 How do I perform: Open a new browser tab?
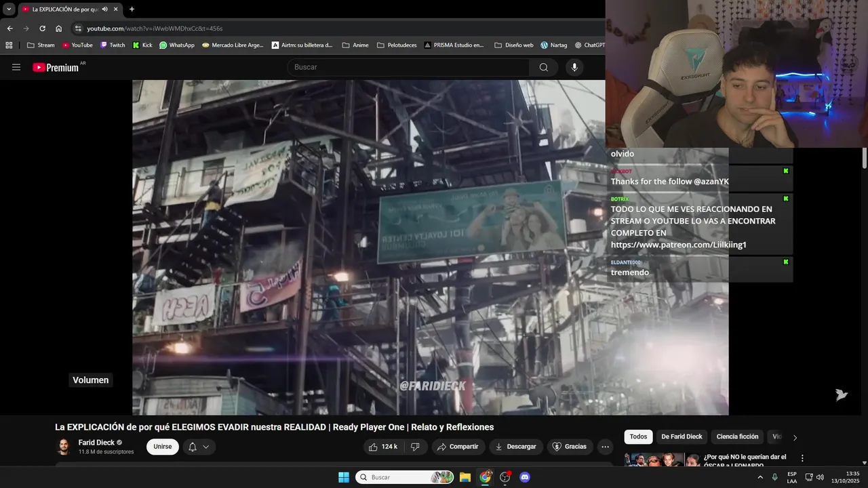click(132, 9)
